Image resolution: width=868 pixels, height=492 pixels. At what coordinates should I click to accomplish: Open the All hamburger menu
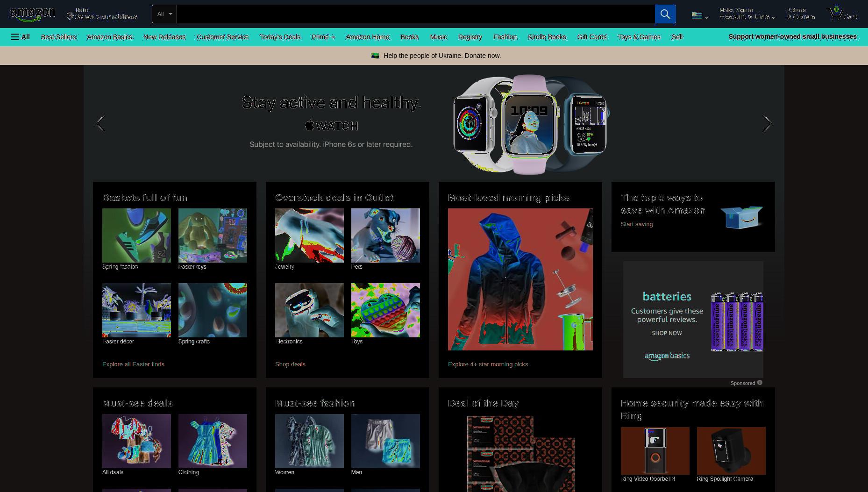[21, 37]
